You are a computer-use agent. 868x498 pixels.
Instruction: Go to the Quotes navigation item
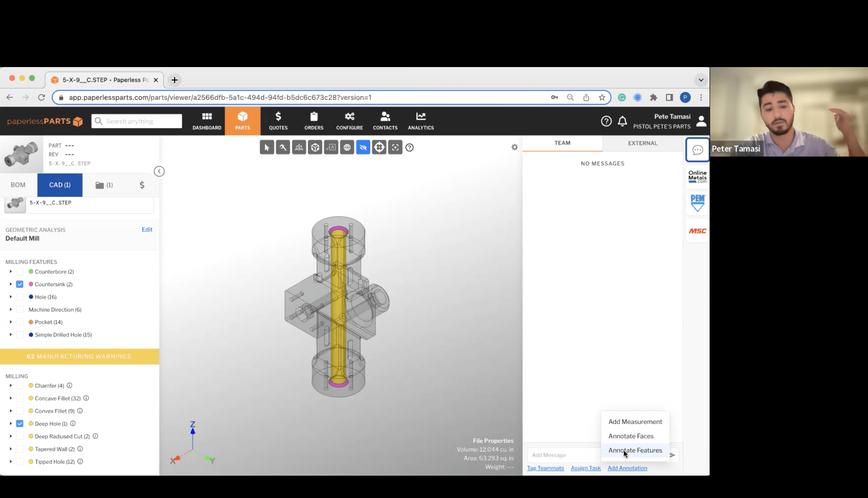point(278,121)
